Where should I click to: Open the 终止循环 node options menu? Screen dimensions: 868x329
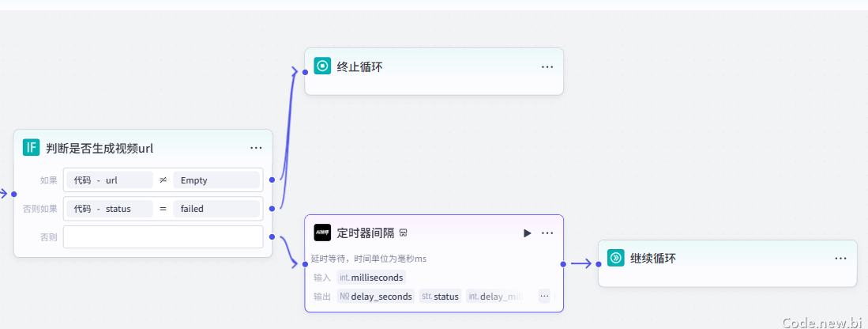(x=547, y=66)
